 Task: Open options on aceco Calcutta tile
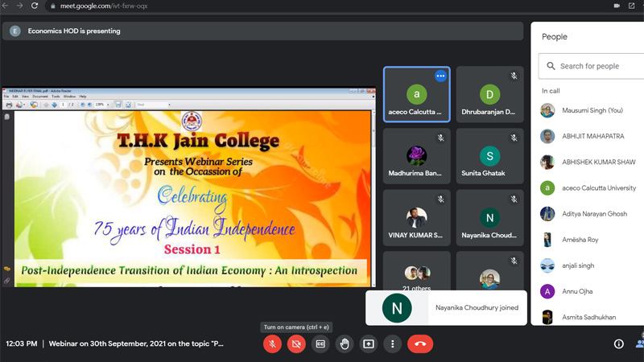click(x=440, y=76)
